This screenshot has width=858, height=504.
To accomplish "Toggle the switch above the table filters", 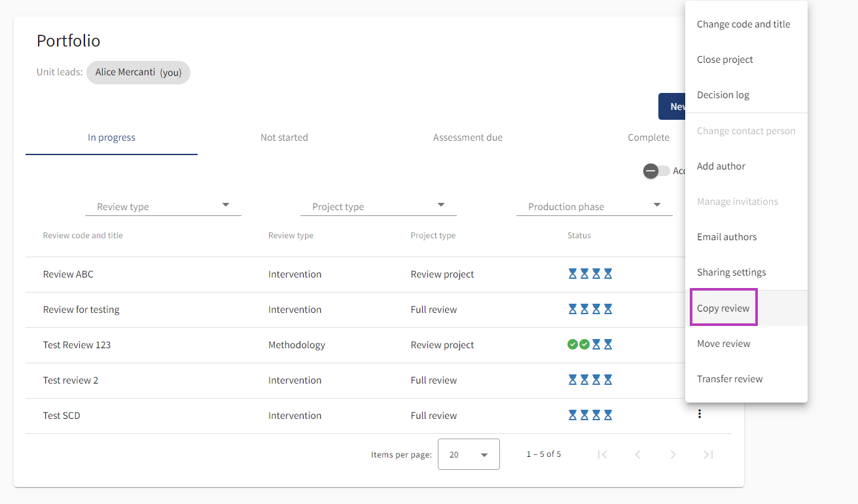I will tap(656, 171).
